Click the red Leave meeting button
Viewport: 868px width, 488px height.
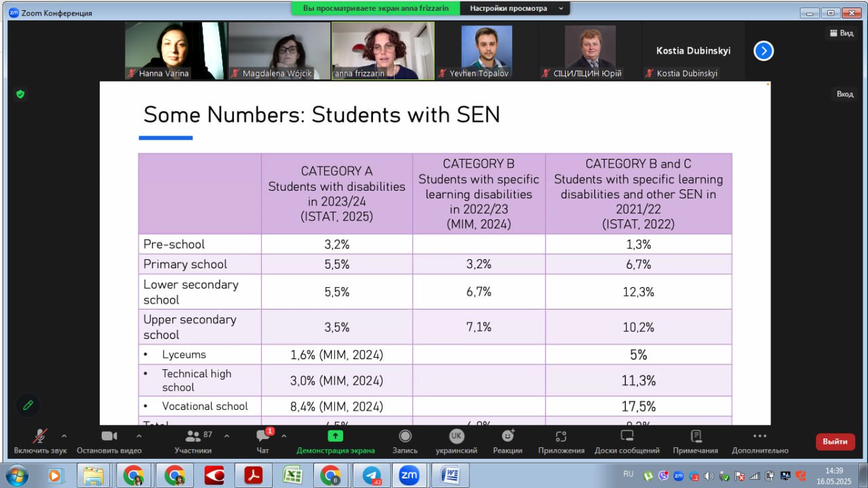(x=835, y=442)
